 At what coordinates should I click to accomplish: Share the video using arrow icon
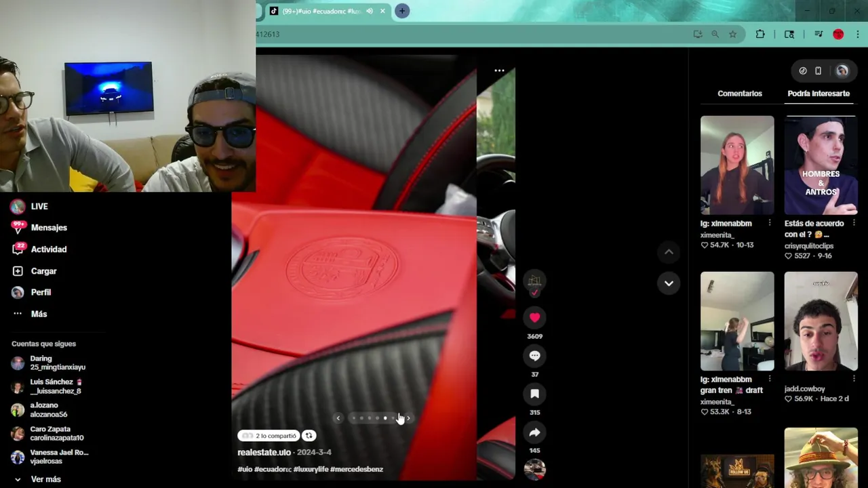point(534,432)
